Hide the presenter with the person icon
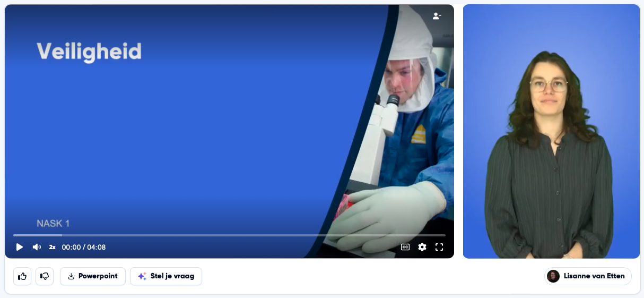Image resolution: width=644 pixels, height=298 pixels. tap(437, 16)
